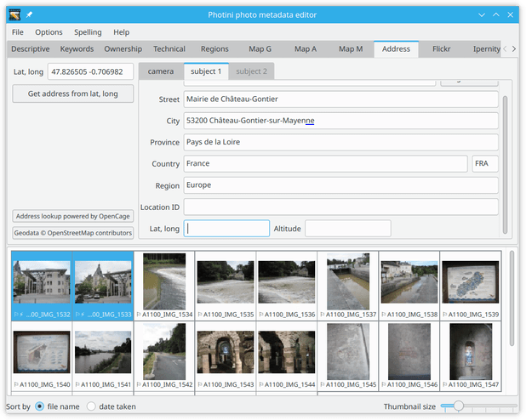Open the Options menu
526x420 pixels.
(49, 32)
